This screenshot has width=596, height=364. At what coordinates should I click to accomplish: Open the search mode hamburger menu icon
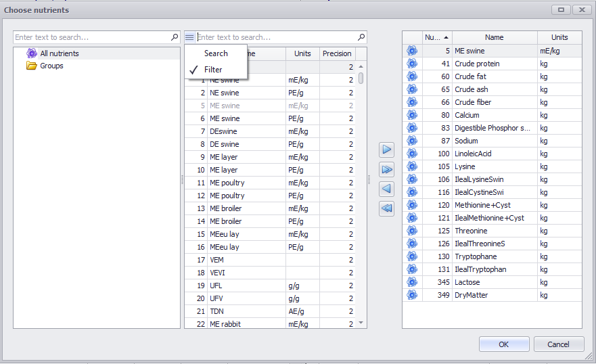[189, 37]
